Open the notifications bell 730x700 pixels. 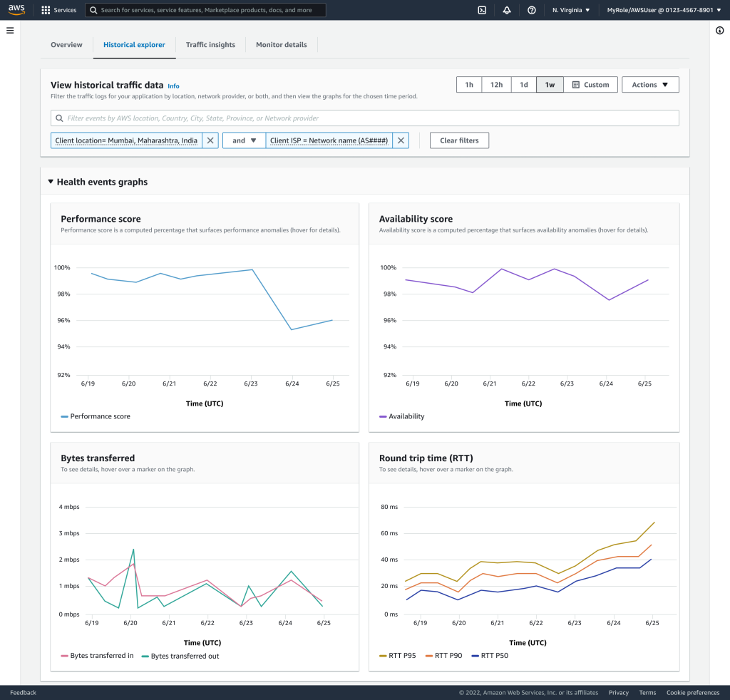(507, 10)
